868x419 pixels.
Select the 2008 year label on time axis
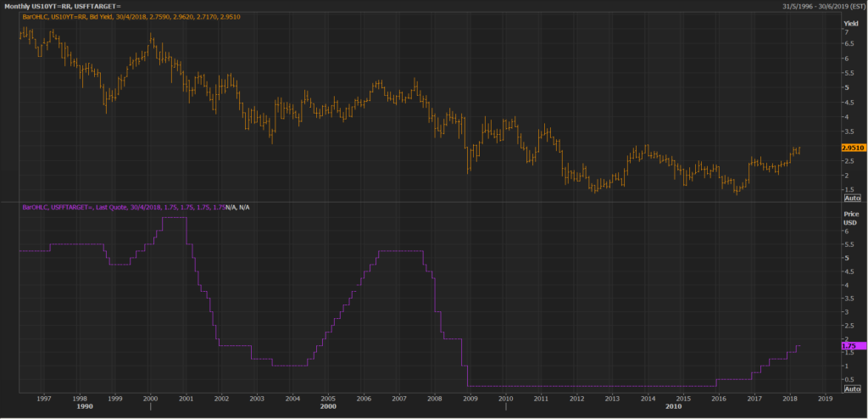point(434,397)
